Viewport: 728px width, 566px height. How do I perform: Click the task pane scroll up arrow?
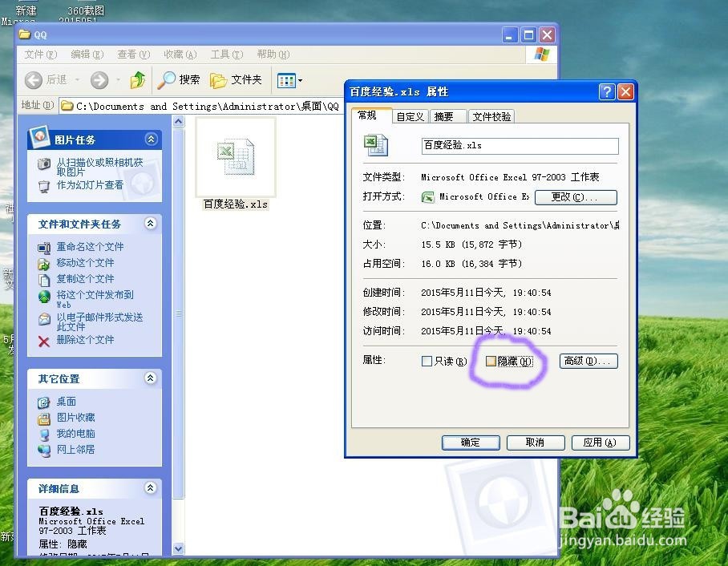pyautogui.click(x=178, y=122)
